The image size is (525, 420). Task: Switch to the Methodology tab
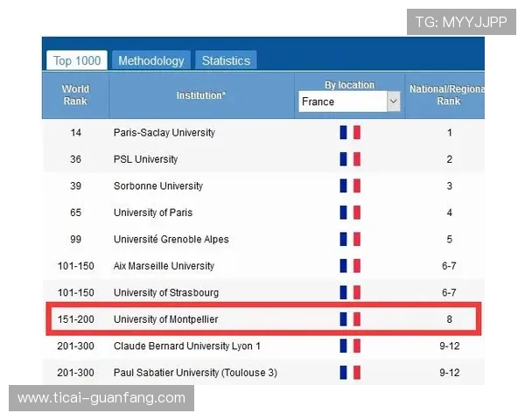[151, 60]
